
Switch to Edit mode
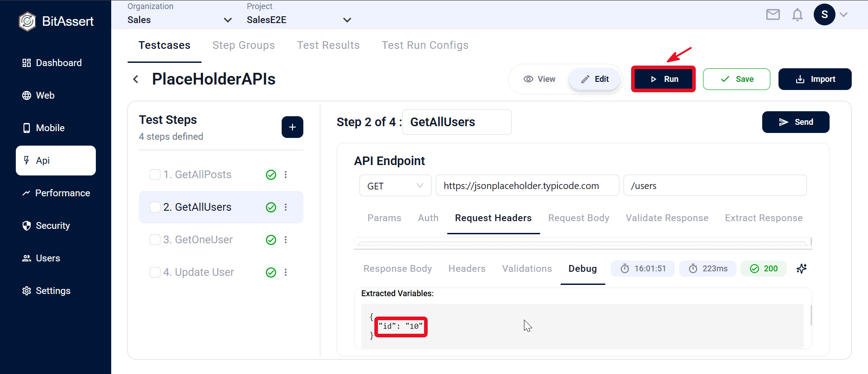click(x=594, y=79)
